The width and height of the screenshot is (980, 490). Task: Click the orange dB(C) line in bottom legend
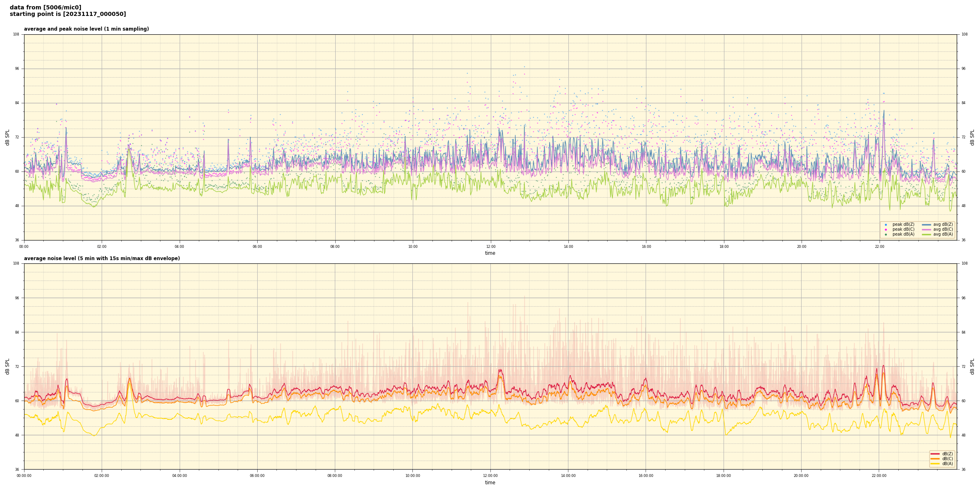tap(935, 459)
